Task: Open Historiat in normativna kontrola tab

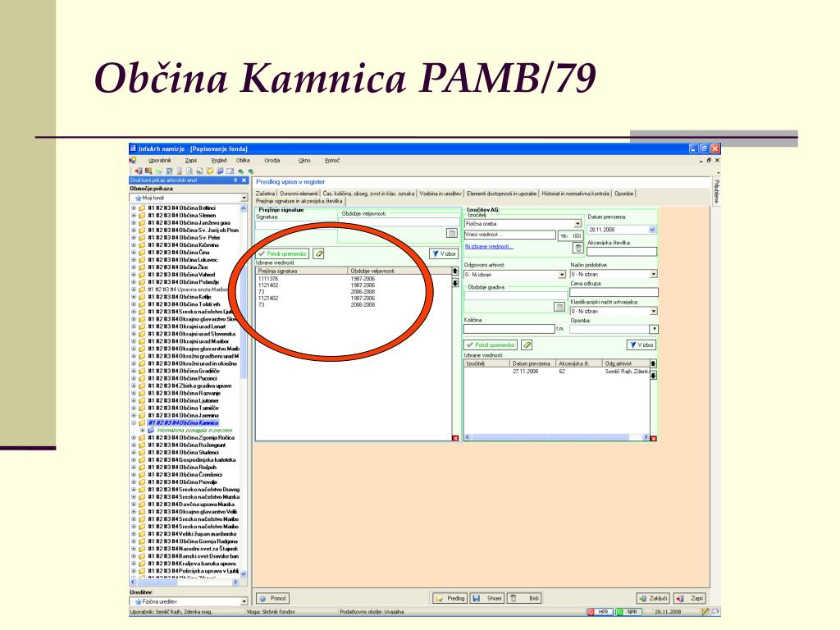Action: [x=575, y=194]
